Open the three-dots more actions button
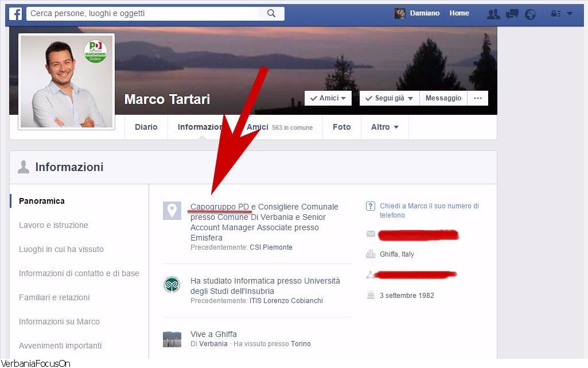Viewport: 588px width, 368px height. (477, 98)
